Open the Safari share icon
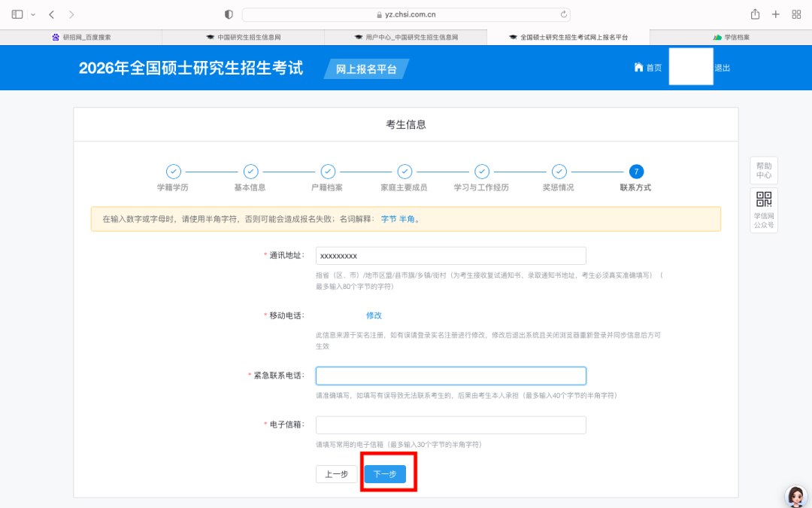The width and height of the screenshot is (812, 508). (755, 14)
